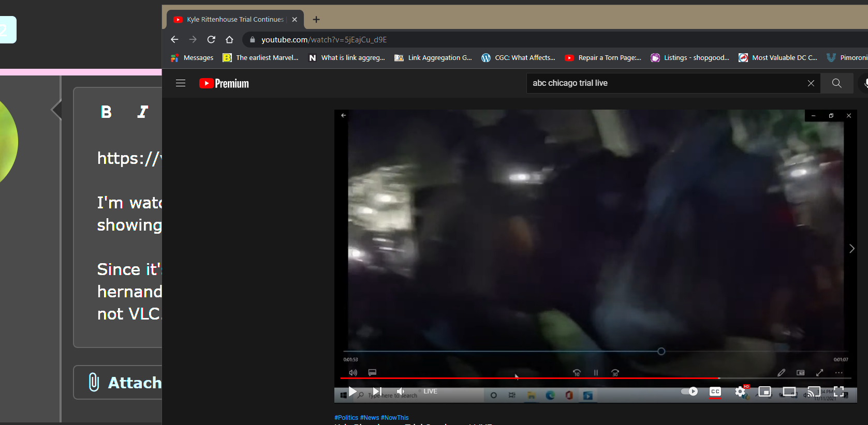The height and width of the screenshot is (425, 868).
Task: Switch to the YouTube miniplayer
Action: point(765,391)
